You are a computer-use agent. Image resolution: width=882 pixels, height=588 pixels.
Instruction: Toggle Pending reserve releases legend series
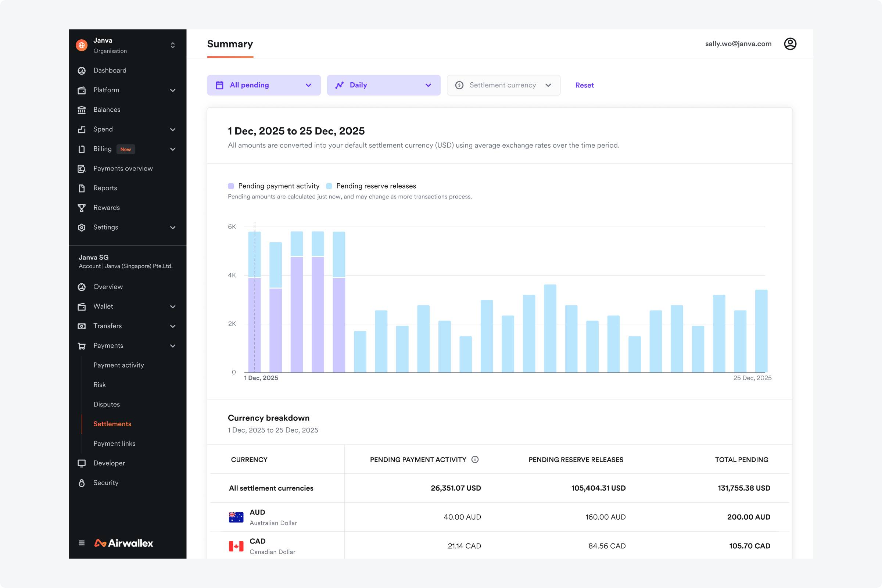click(371, 186)
